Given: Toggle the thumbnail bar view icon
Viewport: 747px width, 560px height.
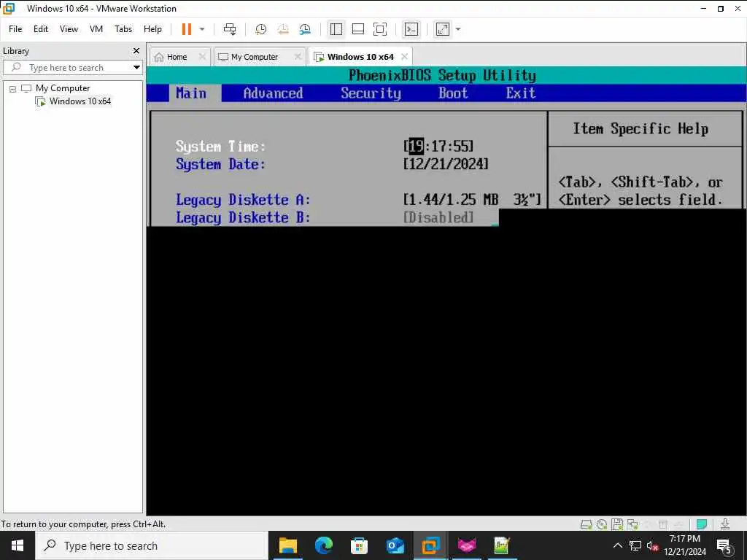Looking at the screenshot, I should pyautogui.click(x=357, y=29).
